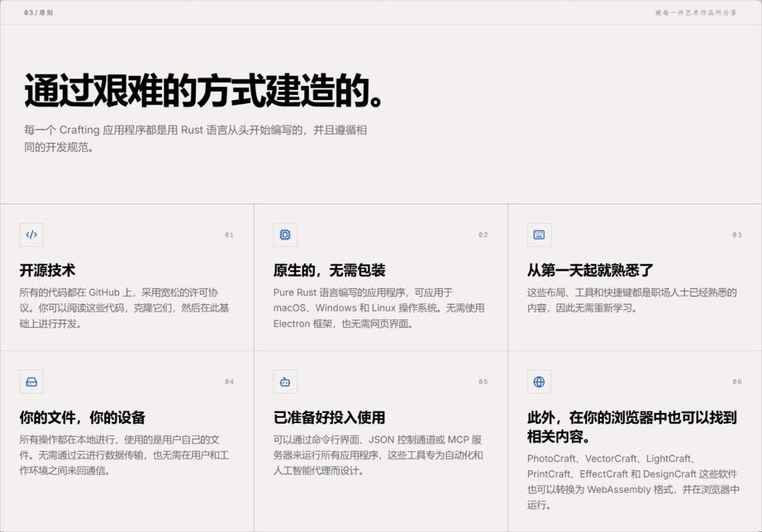This screenshot has width=762, height=532.
Task: Click the 被每一件艺术作品所分享 header text
Action: coord(696,12)
